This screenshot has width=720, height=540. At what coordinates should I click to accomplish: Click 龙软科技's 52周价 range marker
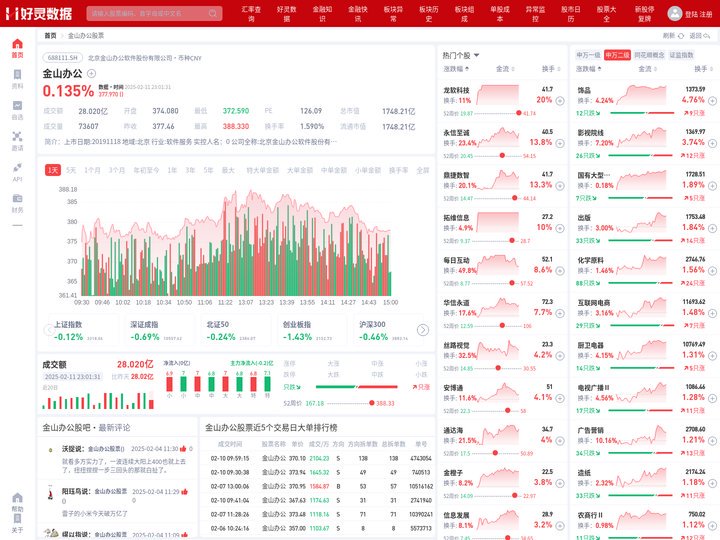pos(519,113)
